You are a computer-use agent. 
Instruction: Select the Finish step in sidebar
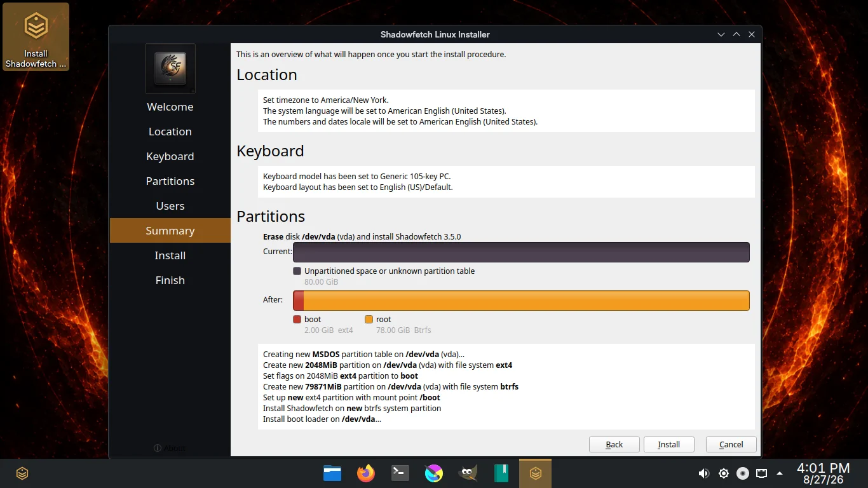170,280
